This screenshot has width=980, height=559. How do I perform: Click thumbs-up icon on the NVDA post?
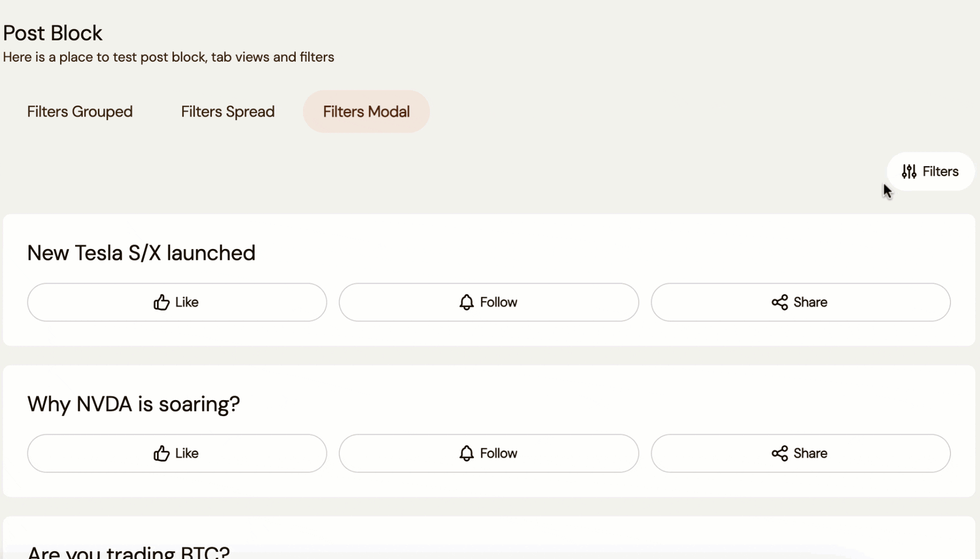click(162, 453)
